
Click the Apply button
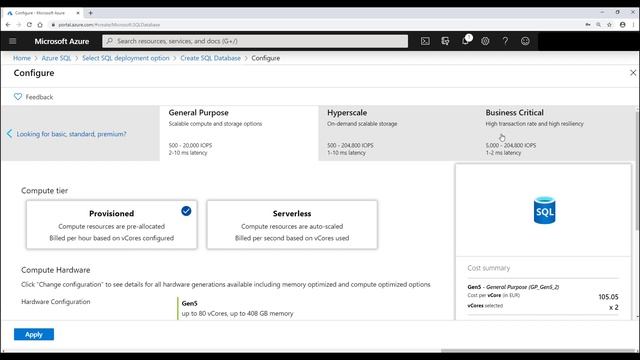coord(34,334)
